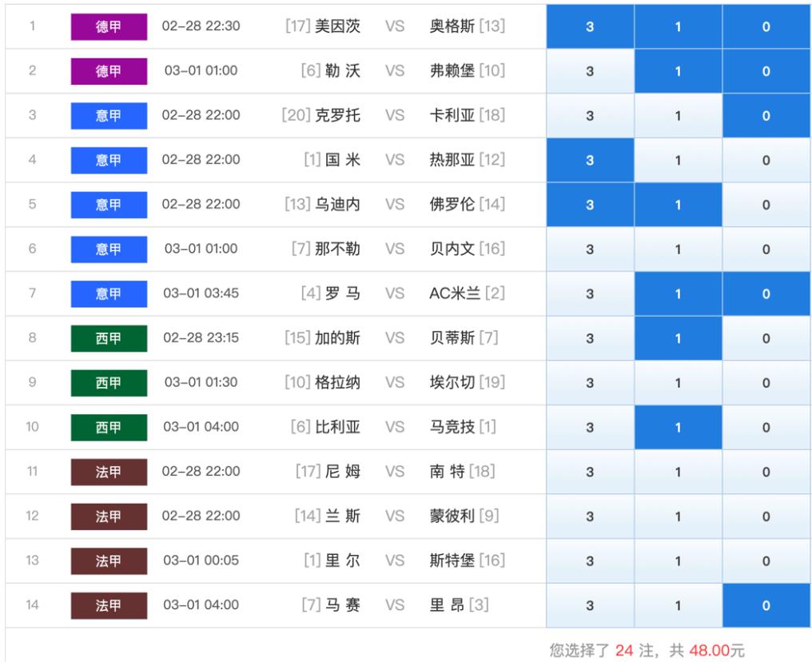Choose 3 for 里尔 vs 斯特堡

pos(590,561)
